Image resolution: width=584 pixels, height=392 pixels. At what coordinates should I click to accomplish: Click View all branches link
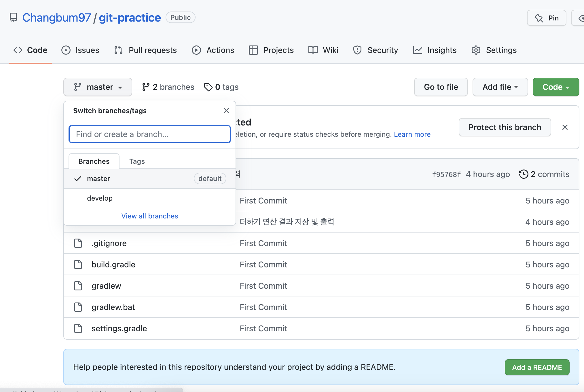tap(149, 216)
